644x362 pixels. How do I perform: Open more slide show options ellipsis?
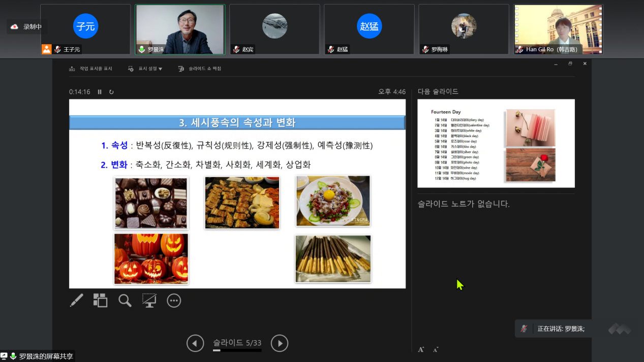click(x=174, y=301)
